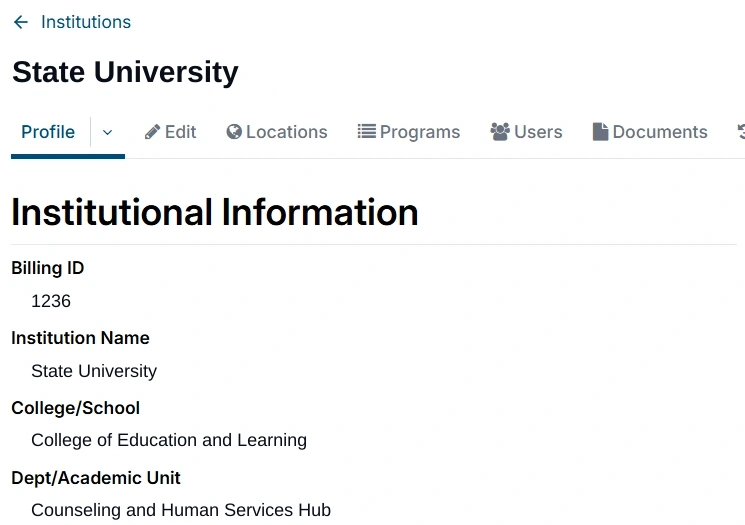This screenshot has height=525, width=745.
Task: Select the Billing ID value 1236
Action: click(51, 301)
